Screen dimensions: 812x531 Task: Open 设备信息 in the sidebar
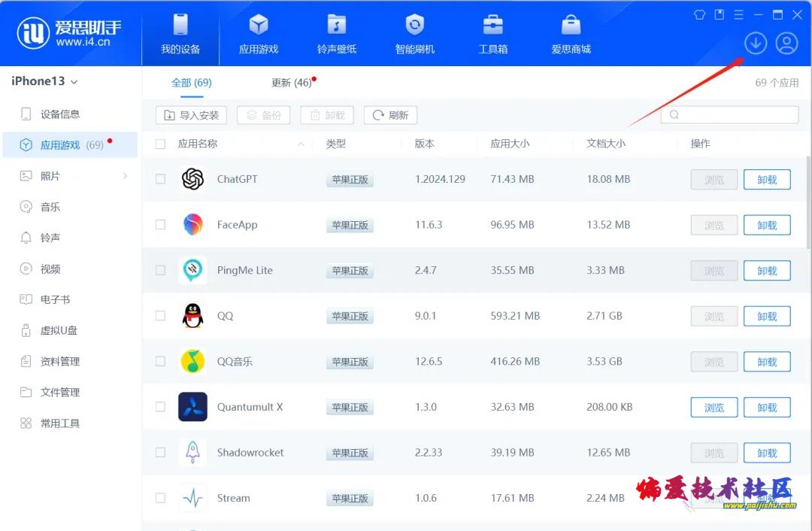[x=70, y=114]
